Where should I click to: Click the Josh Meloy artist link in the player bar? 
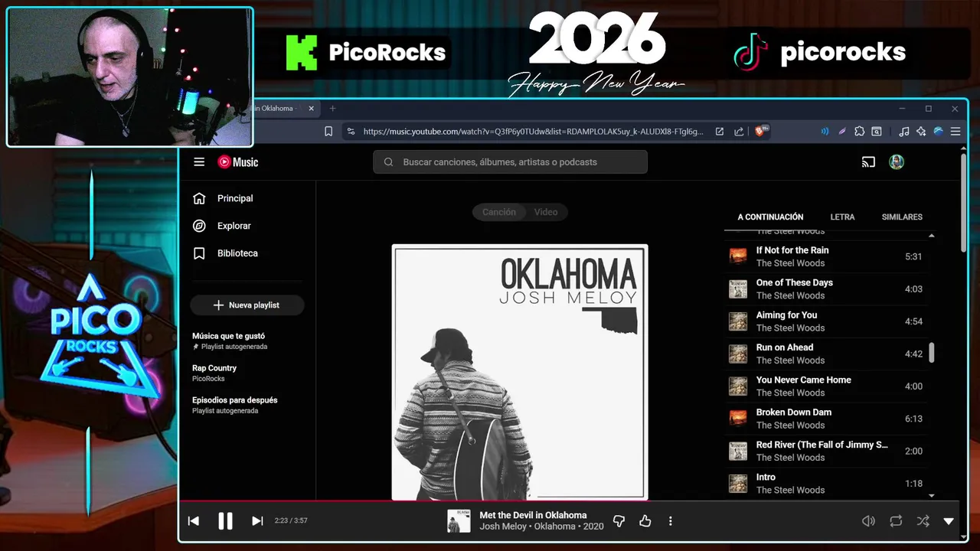tap(503, 527)
